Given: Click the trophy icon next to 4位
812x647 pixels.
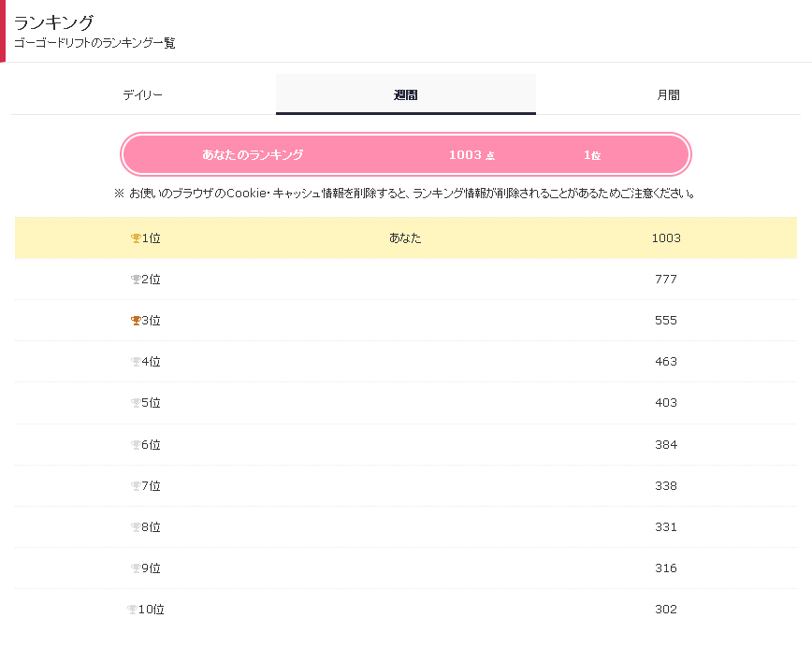Looking at the screenshot, I should tap(136, 362).
